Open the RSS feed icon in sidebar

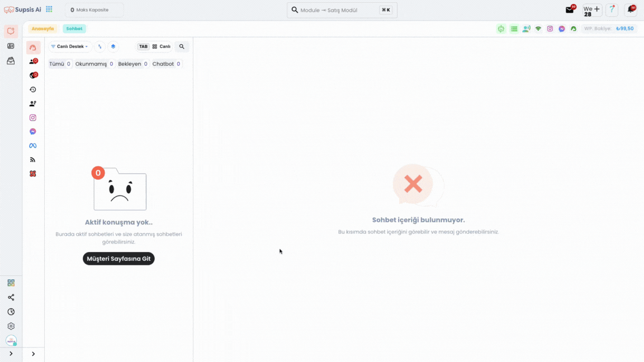33,160
